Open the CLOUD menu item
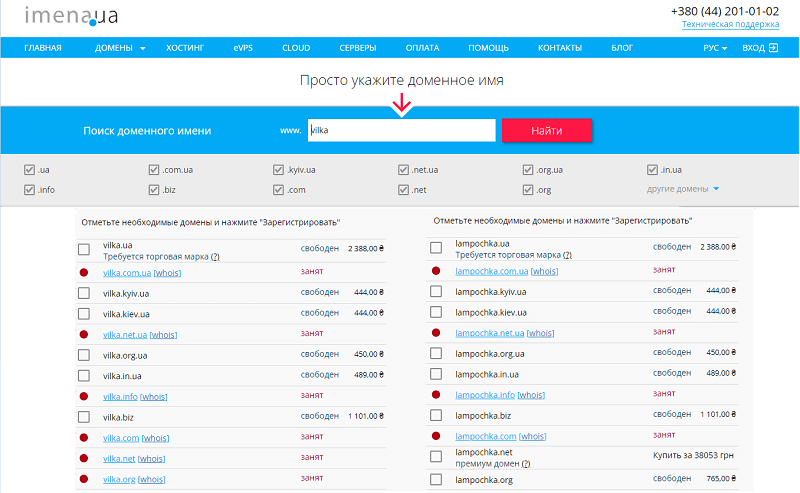Screen dimensions: 800x493 point(296,48)
